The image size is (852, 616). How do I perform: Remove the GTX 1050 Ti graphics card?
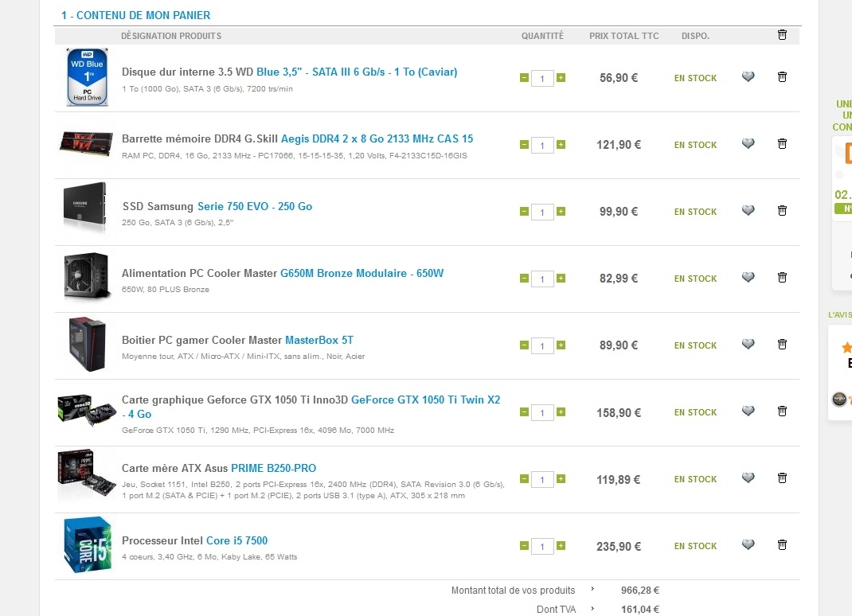point(782,411)
